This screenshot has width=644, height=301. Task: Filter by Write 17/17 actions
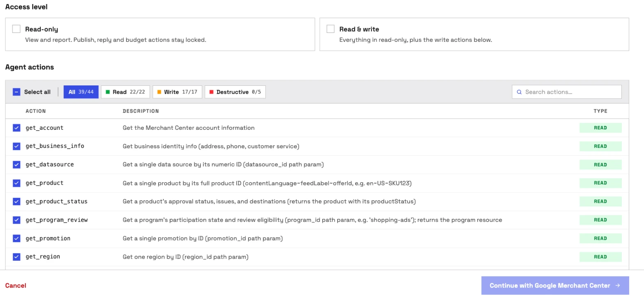coord(177,92)
